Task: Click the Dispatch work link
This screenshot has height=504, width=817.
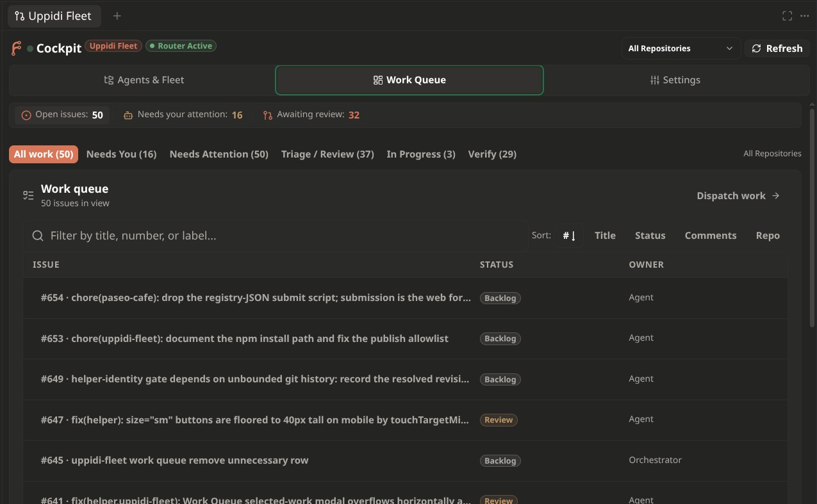Action: click(x=738, y=196)
